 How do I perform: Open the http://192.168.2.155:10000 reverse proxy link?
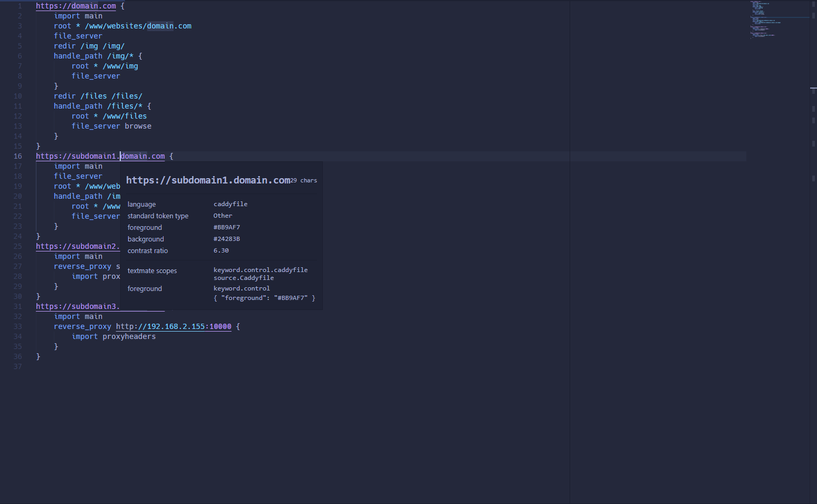coord(173,326)
